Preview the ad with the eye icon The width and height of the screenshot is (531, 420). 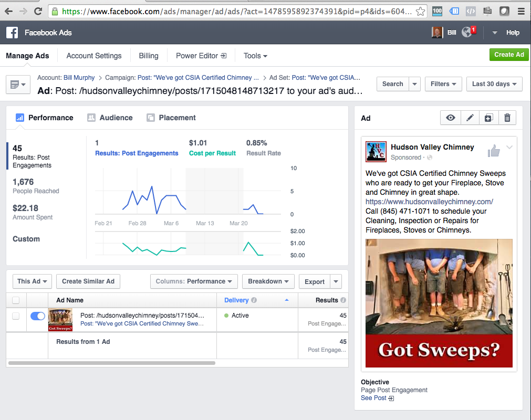[451, 118]
